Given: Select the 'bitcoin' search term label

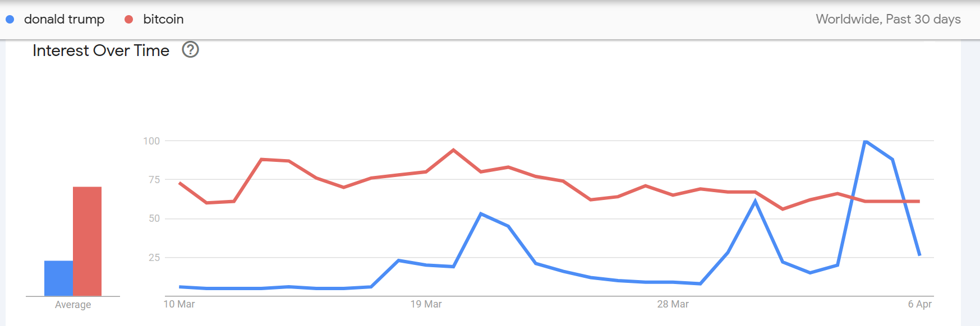Looking at the screenshot, I should point(163,20).
